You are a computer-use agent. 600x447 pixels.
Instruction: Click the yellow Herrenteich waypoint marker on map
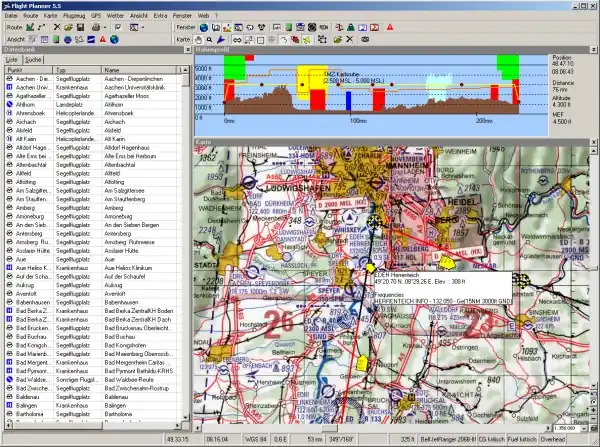[x=370, y=268]
